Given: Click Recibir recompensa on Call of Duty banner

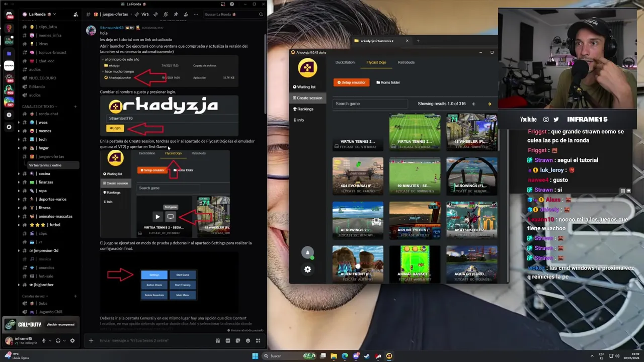Looking at the screenshot, I should [x=60, y=324].
